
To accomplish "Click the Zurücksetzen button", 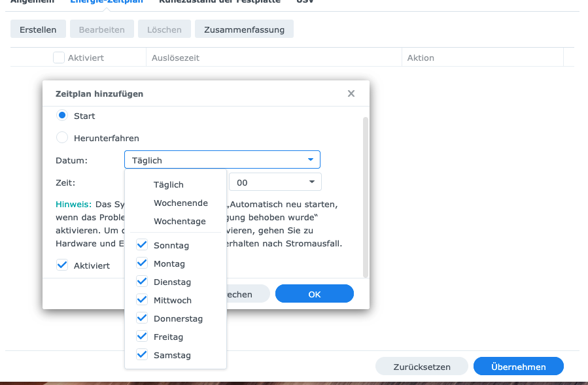I will pyautogui.click(x=421, y=366).
